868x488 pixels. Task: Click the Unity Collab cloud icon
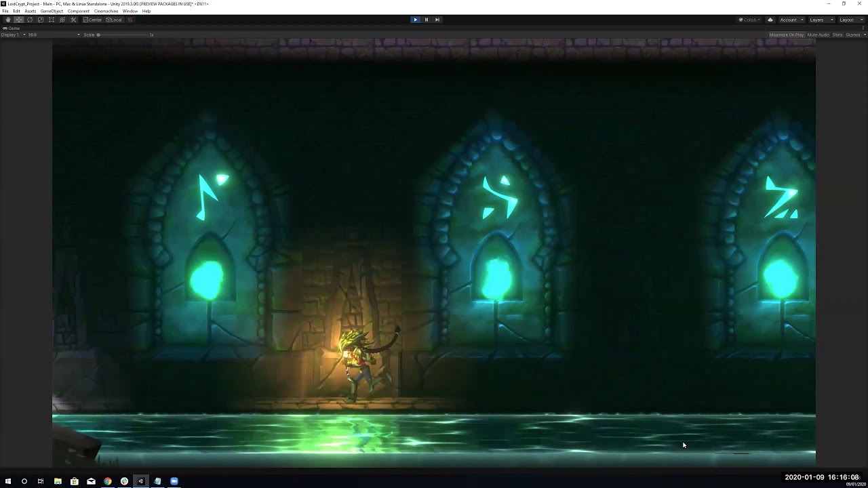tap(770, 20)
